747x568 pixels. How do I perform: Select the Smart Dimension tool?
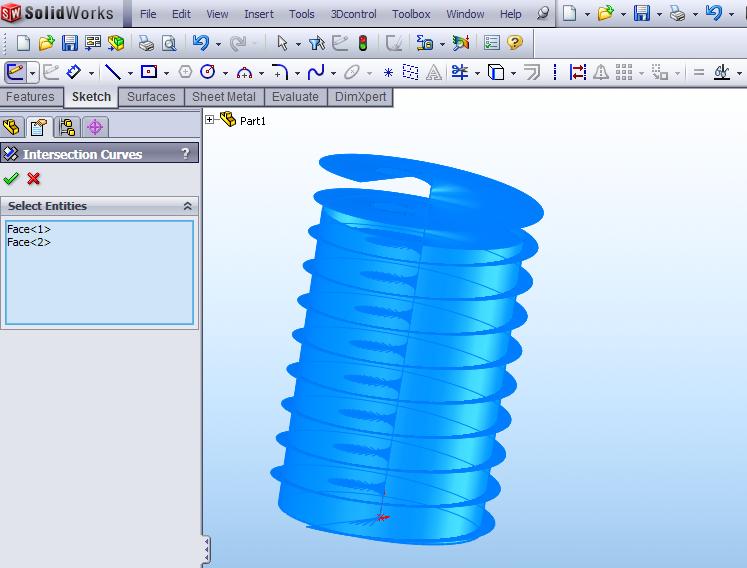[x=73, y=72]
